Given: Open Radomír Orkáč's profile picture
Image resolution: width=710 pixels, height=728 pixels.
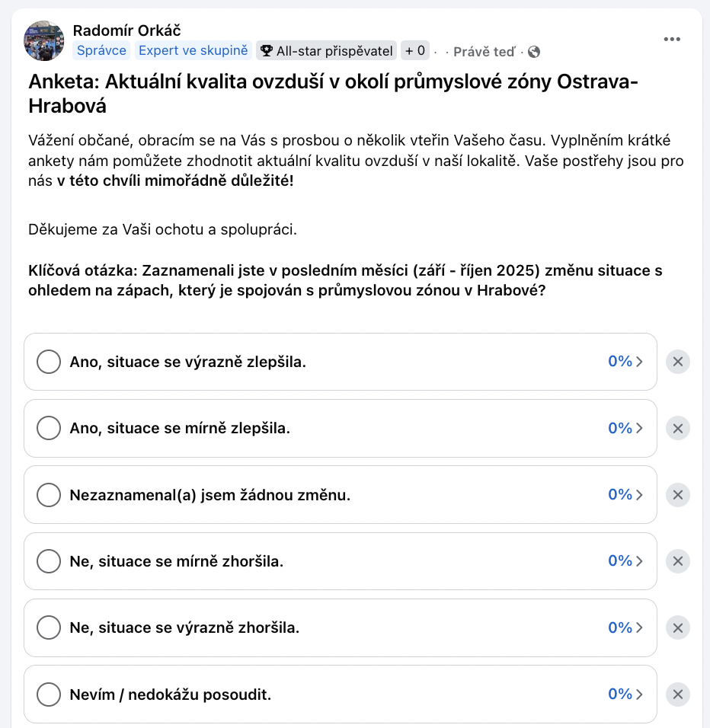Looking at the screenshot, I should (x=44, y=40).
